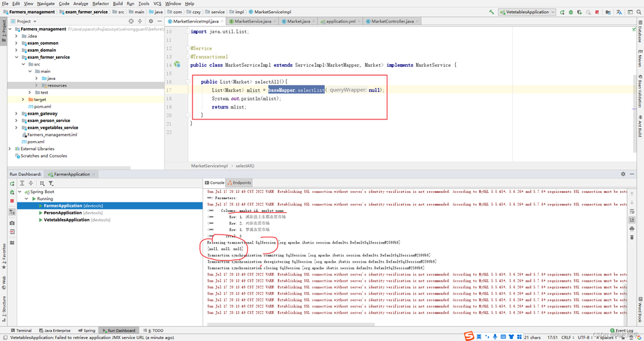Toggle the Project tool window side button

coord(3,29)
